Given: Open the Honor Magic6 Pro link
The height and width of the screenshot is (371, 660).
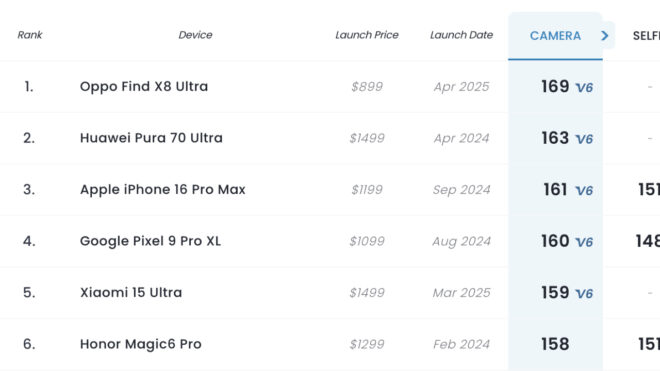Looking at the screenshot, I should (x=141, y=344).
